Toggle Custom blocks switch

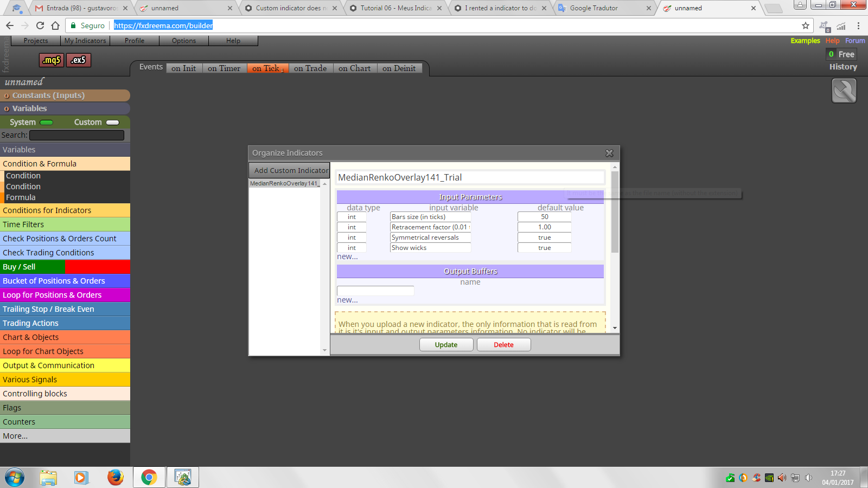[x=113, y=123]
